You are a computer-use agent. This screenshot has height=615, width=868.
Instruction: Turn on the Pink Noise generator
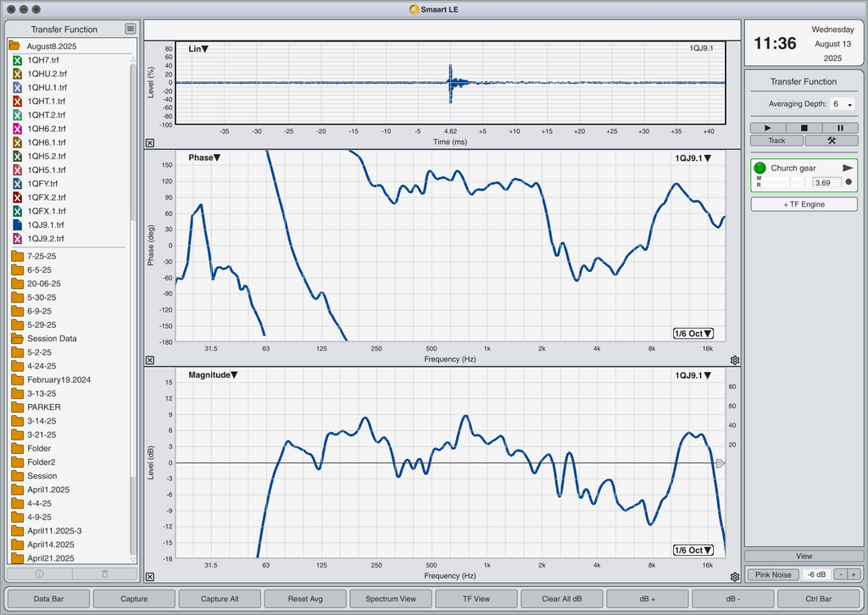tap(773, 574)
